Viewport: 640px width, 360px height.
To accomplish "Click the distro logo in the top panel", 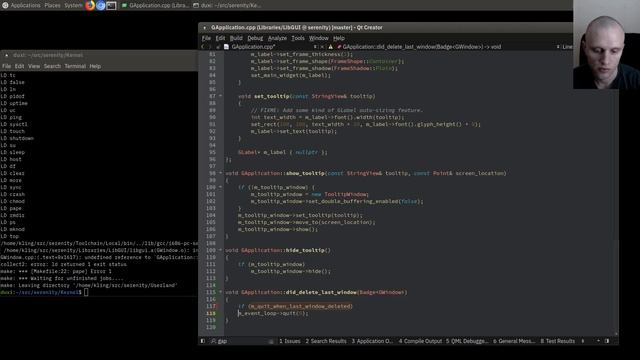I will point(5,5).
